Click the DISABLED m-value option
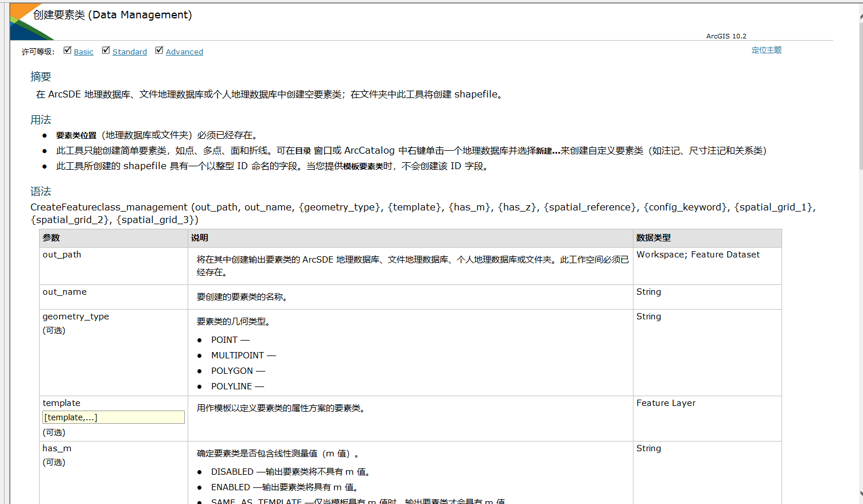 (x=291, y=472)
